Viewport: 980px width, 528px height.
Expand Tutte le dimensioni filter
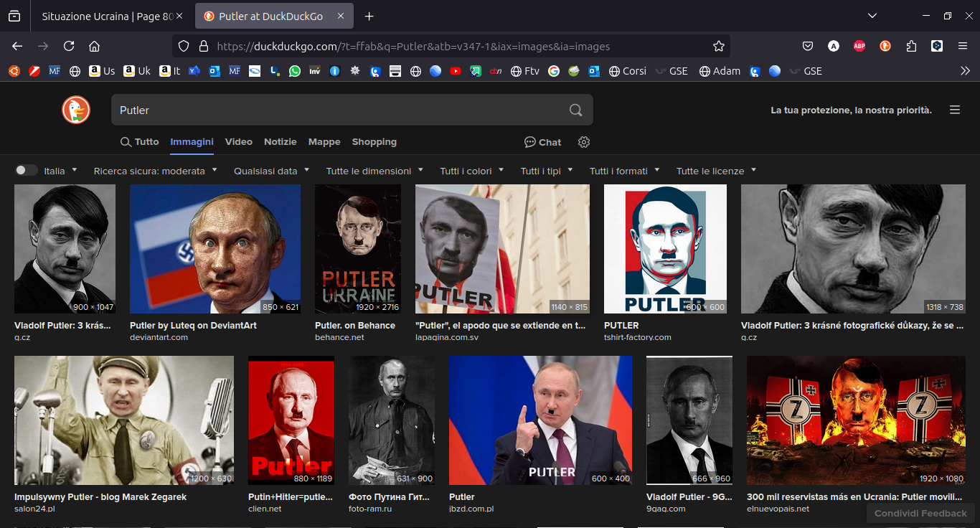(374, 171)
